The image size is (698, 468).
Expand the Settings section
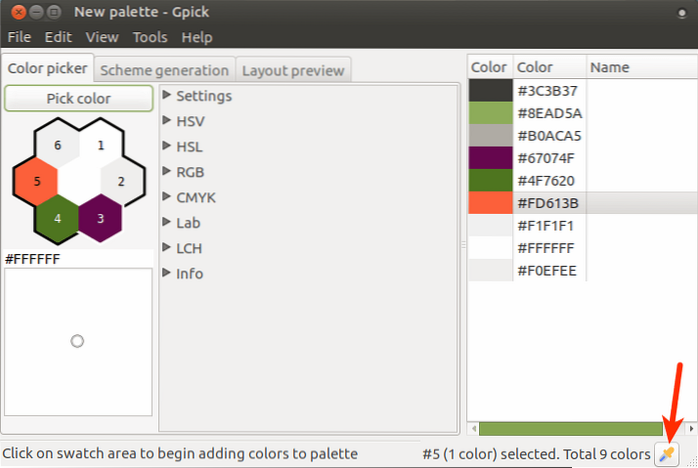pos(203,96)
